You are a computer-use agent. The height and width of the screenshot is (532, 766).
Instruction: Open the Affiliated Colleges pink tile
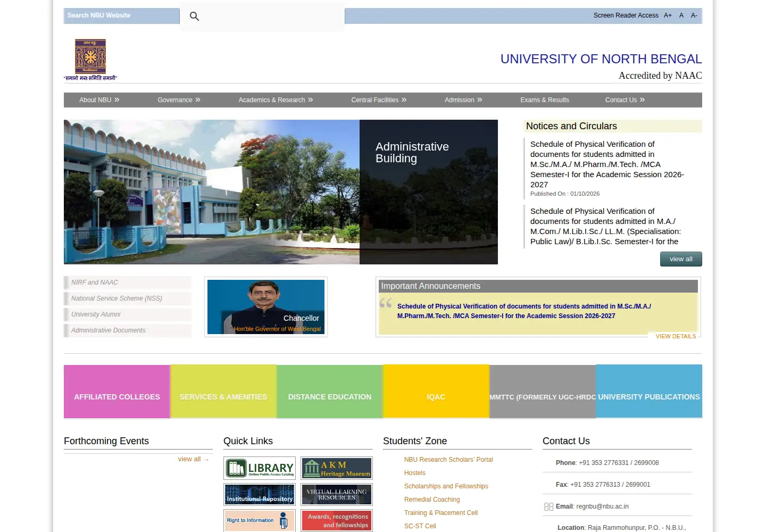(117, 392)
